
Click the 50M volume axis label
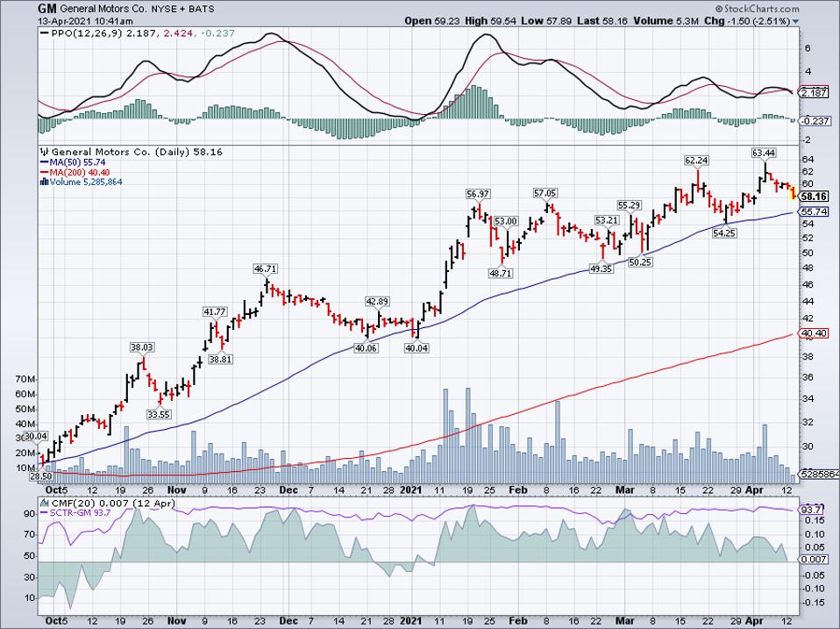(x=25, y=410)
